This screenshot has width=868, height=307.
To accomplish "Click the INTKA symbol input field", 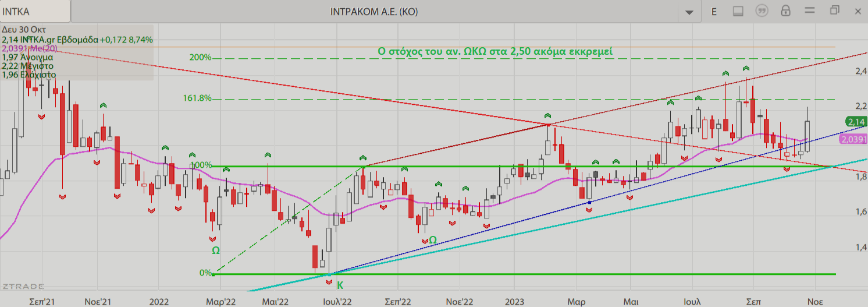I will point(35,11).
